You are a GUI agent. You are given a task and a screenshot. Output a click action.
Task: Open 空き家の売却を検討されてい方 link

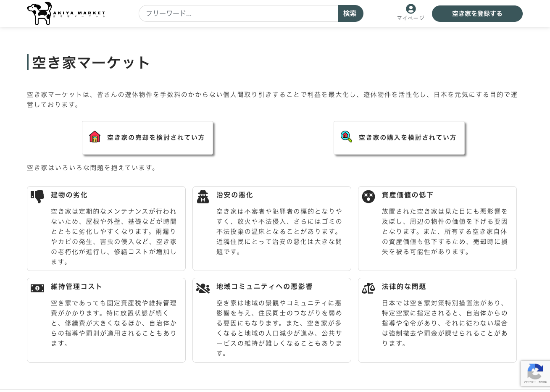(x=155, y=138)
